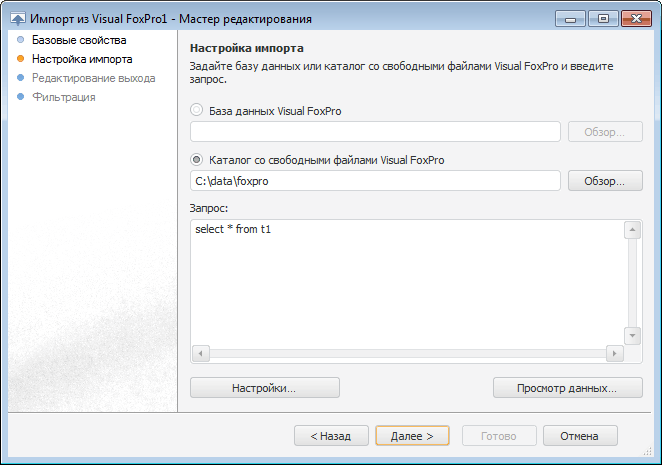This screenshot has width=662, height=465.
Task: Click Просмотр данных to preview data
Action: (x=567, y=387)
